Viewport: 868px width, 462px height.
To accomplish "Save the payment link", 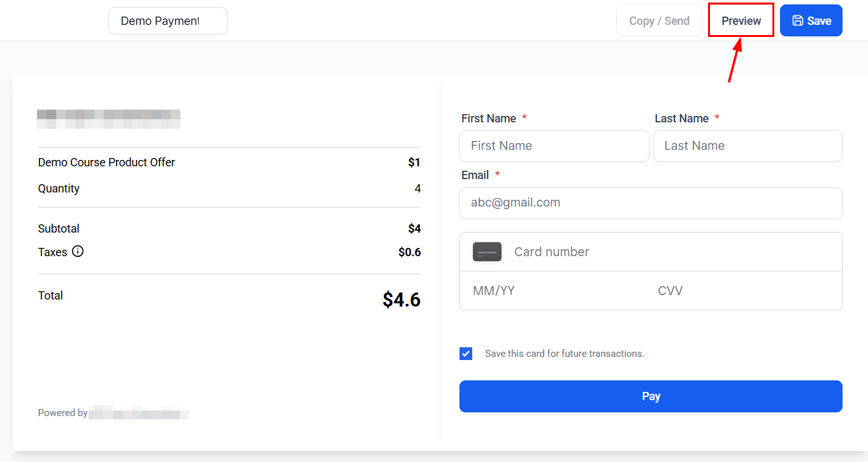I will 811,21.
